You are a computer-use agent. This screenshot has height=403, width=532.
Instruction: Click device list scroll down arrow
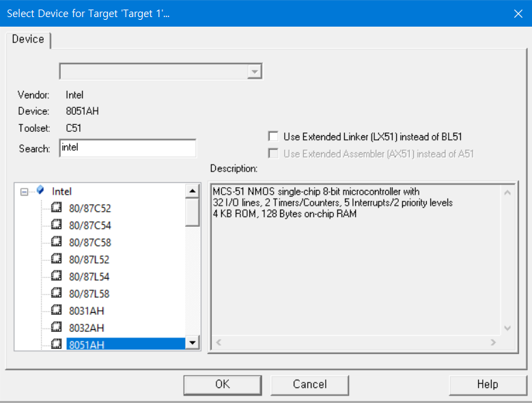pos(193,342)
